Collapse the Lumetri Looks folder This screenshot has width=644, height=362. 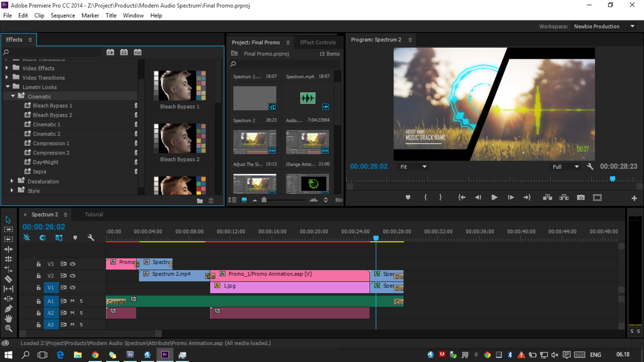(8, 87)
